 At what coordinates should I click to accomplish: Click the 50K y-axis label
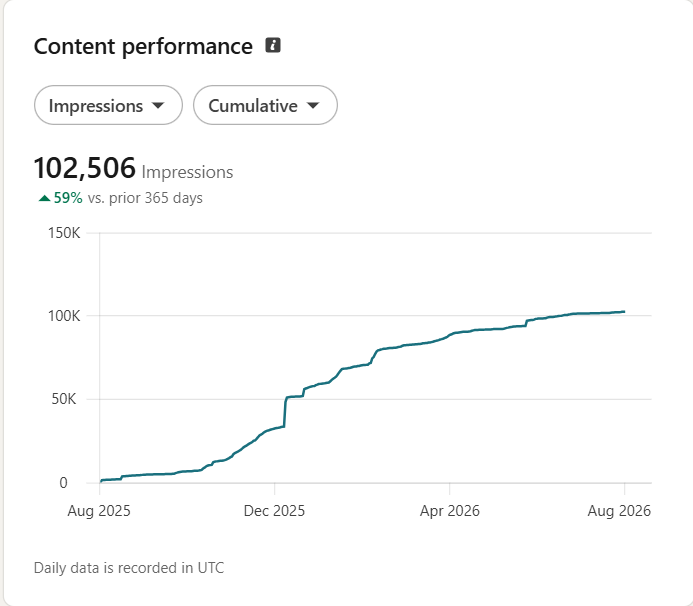[64, 399]
